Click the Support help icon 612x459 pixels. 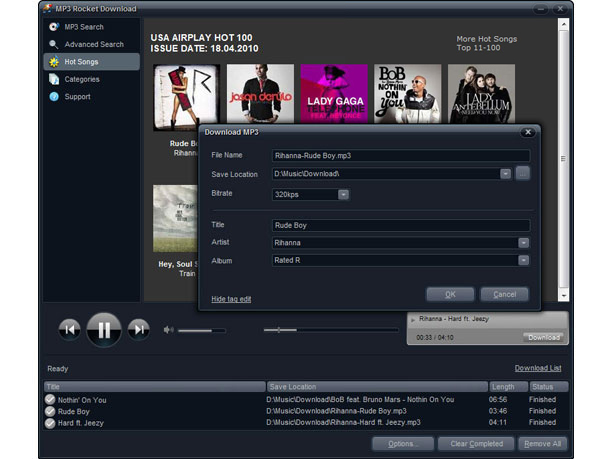coord(54,96)
